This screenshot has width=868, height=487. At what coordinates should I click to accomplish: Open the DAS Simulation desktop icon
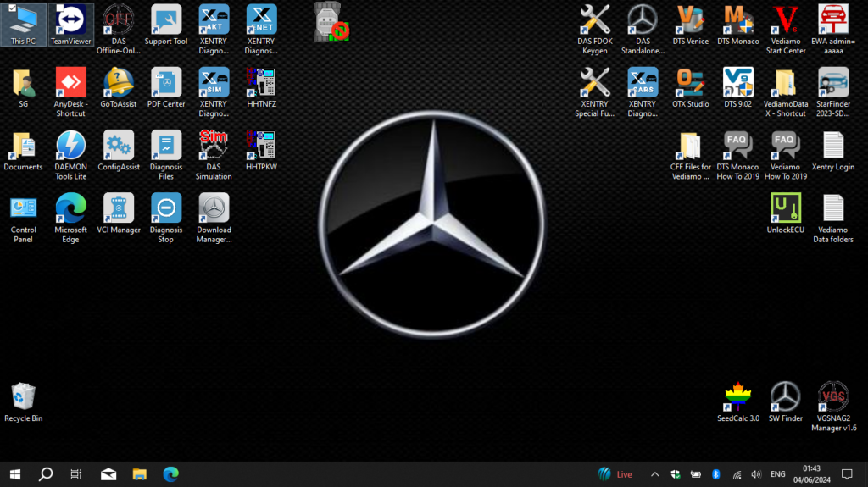coord(214,146)
